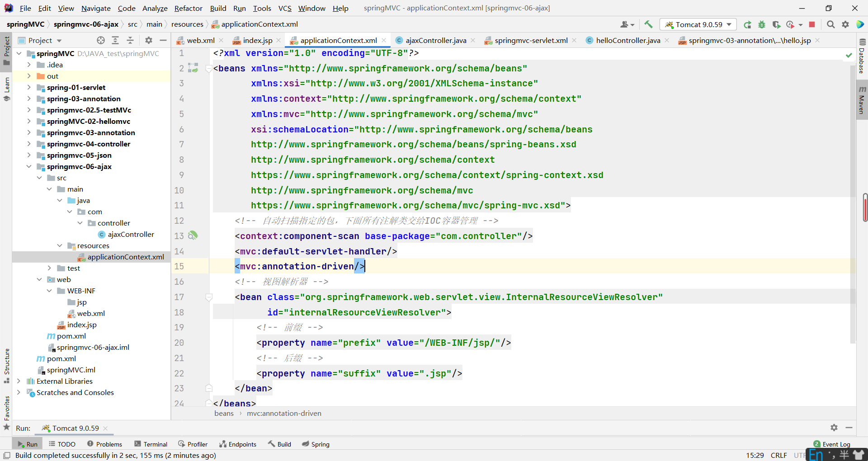Screen dimensions: 868x461
Task: Hide the Project tool window
Action: (x=163, y=40)
